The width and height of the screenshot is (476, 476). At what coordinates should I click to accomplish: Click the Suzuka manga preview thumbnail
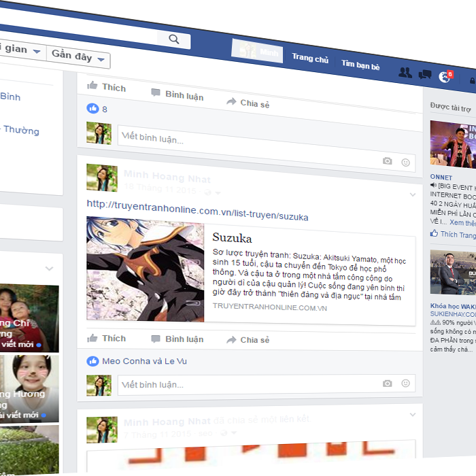tap(145, 270)
